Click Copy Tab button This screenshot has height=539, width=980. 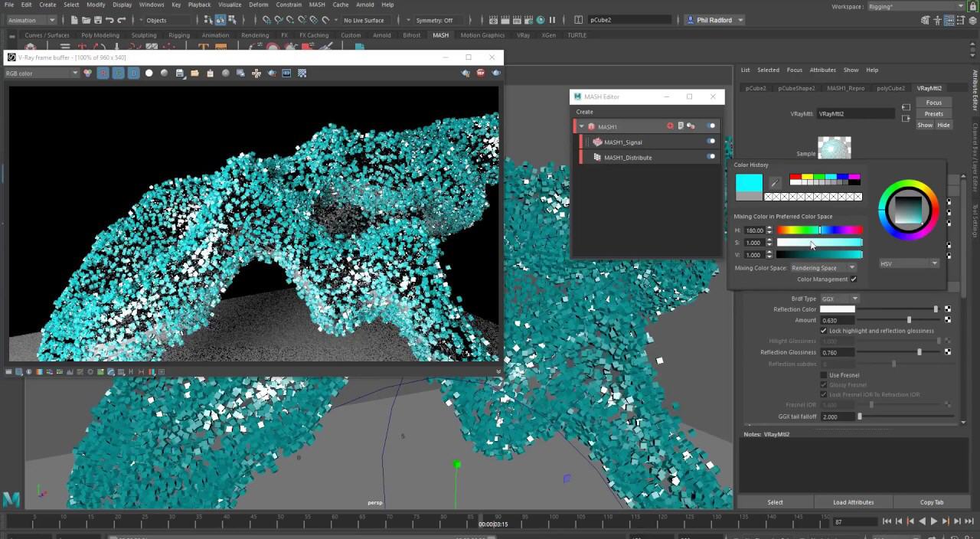[x=932, y=502]
